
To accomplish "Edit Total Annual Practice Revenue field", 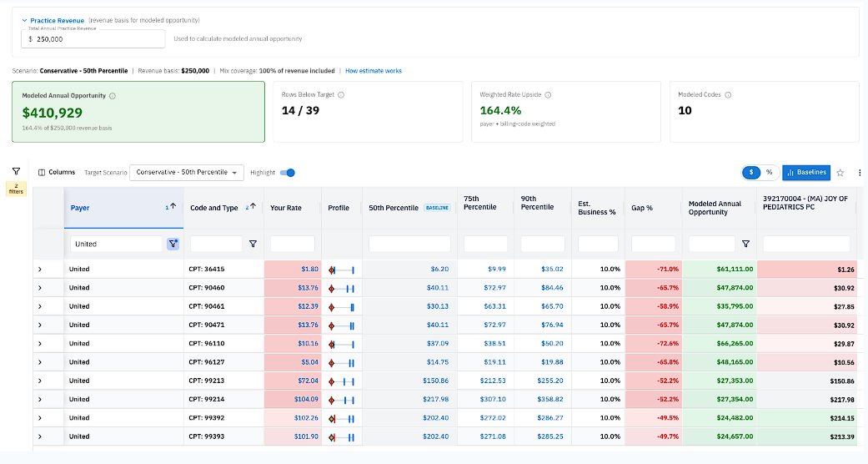I will [x=93, y=38].
